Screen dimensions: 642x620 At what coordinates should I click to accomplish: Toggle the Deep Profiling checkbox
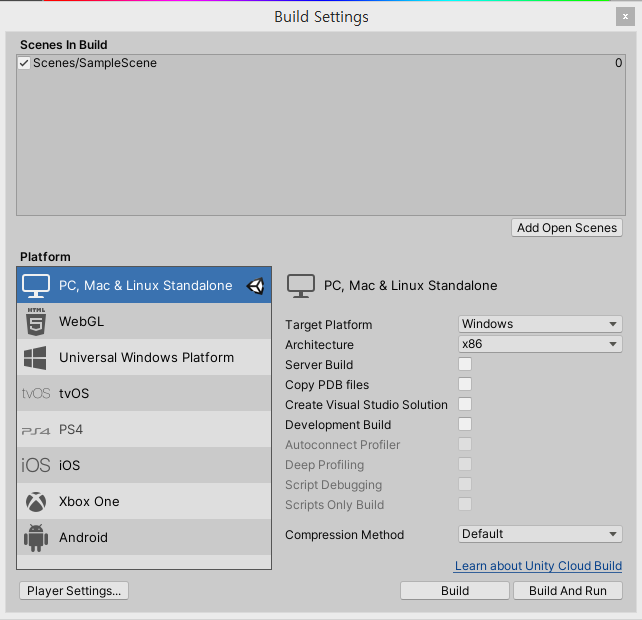coord(465,464)
